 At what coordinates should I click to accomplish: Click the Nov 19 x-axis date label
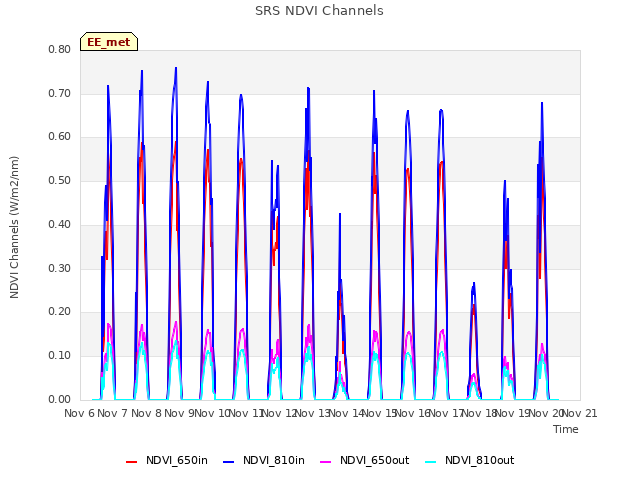pos(513,413)
